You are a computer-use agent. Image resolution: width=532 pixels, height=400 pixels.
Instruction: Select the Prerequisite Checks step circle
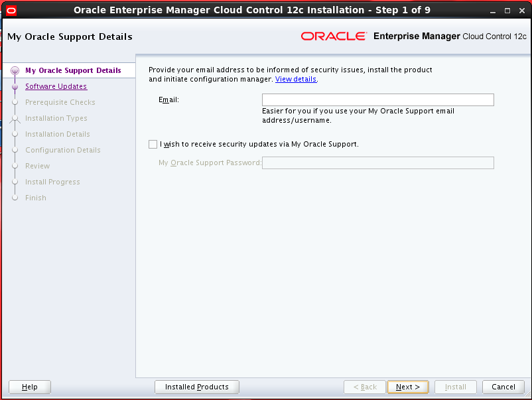coord(15,102)
